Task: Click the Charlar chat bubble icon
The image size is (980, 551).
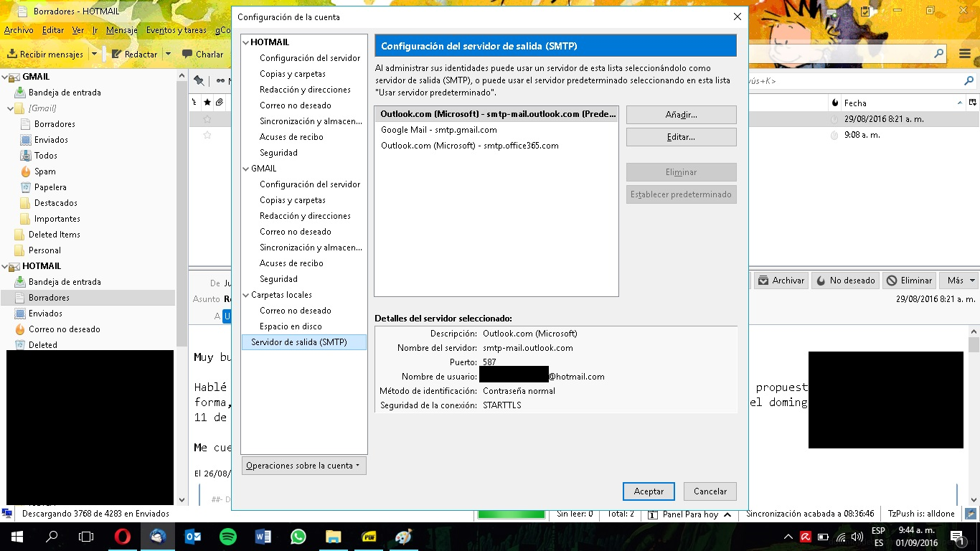Action: pyautogui.click(x=187, y=54)
